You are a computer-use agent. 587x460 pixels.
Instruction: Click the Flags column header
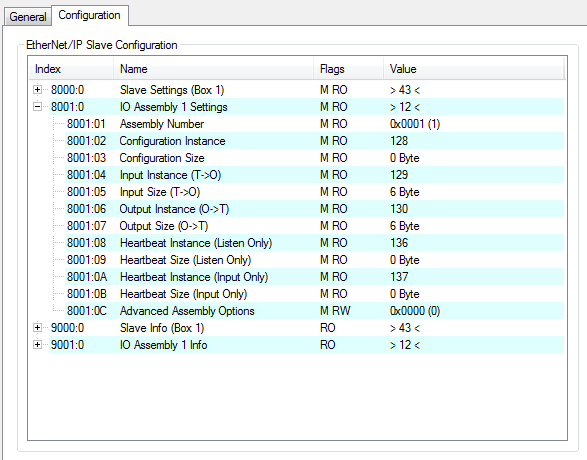pyautogui.click(x=348, y=69)
